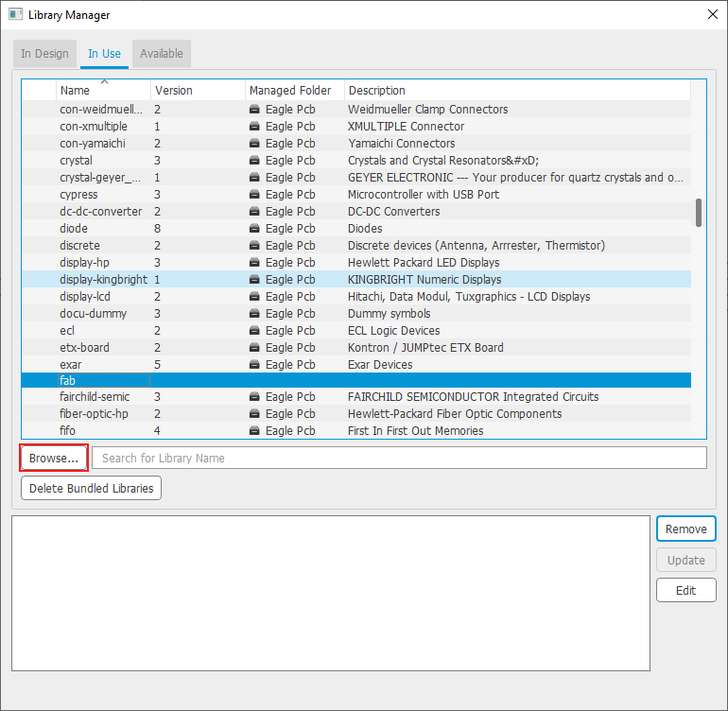Sort by Managed Folder column header
The image size is (728, 711).
tap(295, 90)
